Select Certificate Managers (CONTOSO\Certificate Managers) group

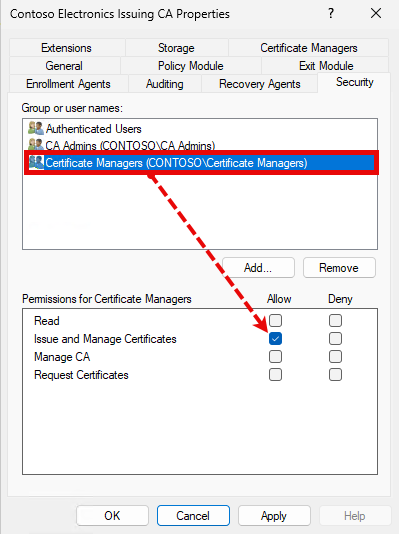click(201, 163)
